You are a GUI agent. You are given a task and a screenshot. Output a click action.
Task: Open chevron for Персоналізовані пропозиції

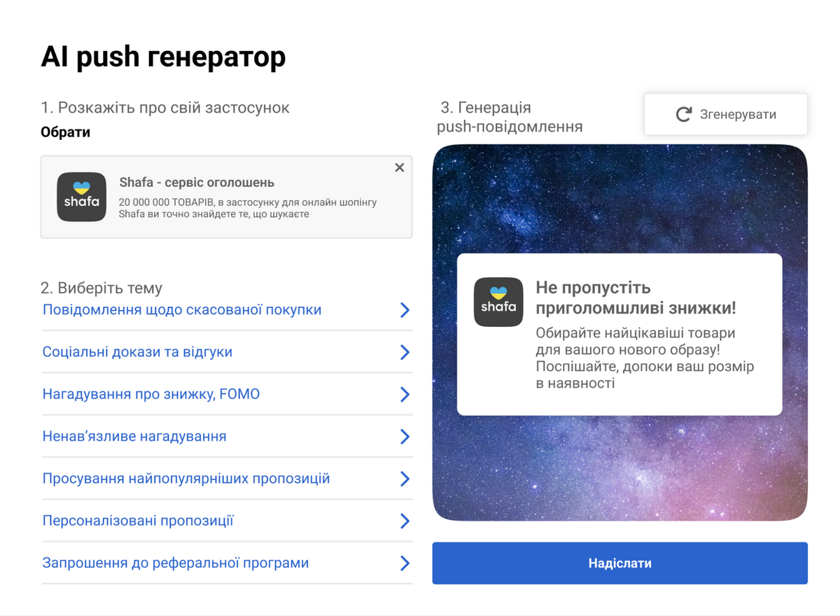pyautogui.click(x=405, y=521)
